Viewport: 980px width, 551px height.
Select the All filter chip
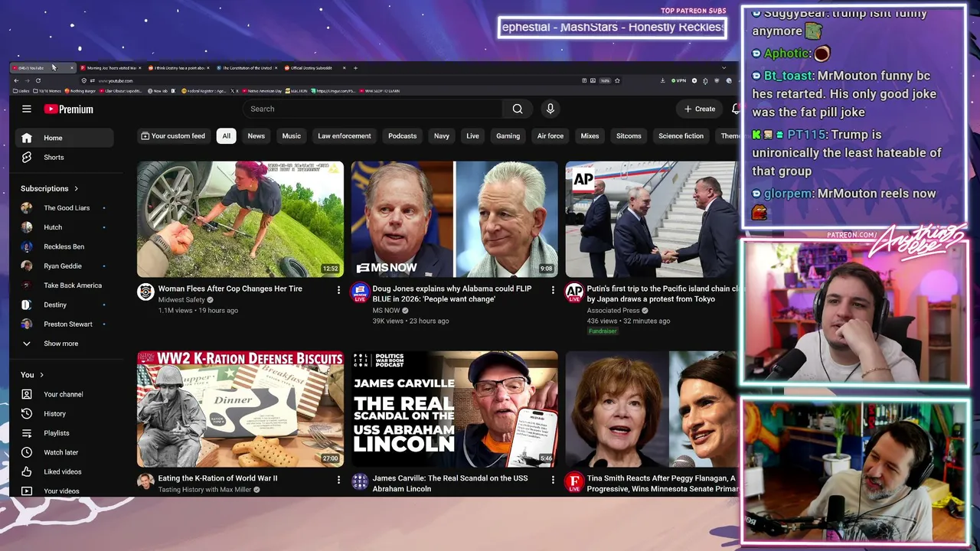coord(226,136)
